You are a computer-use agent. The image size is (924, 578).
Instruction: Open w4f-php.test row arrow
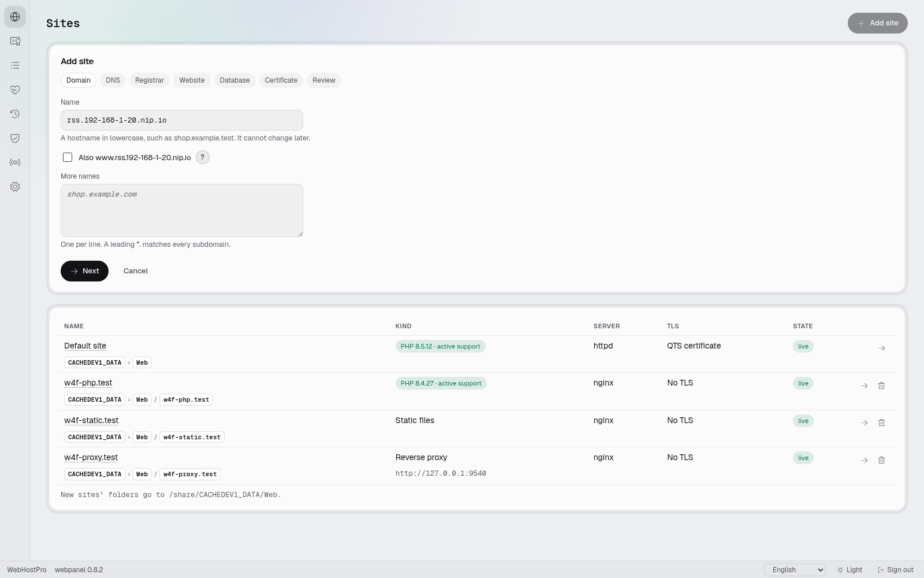coord(864,386)
